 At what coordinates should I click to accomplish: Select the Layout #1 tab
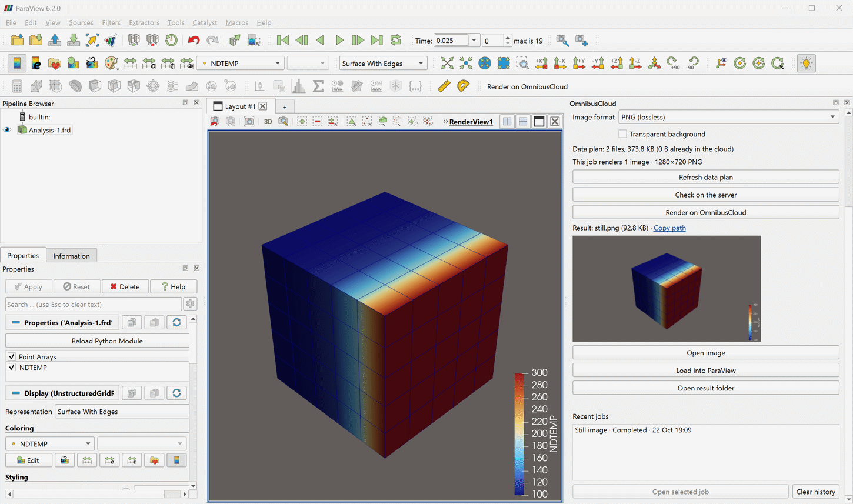pos(240,106)
